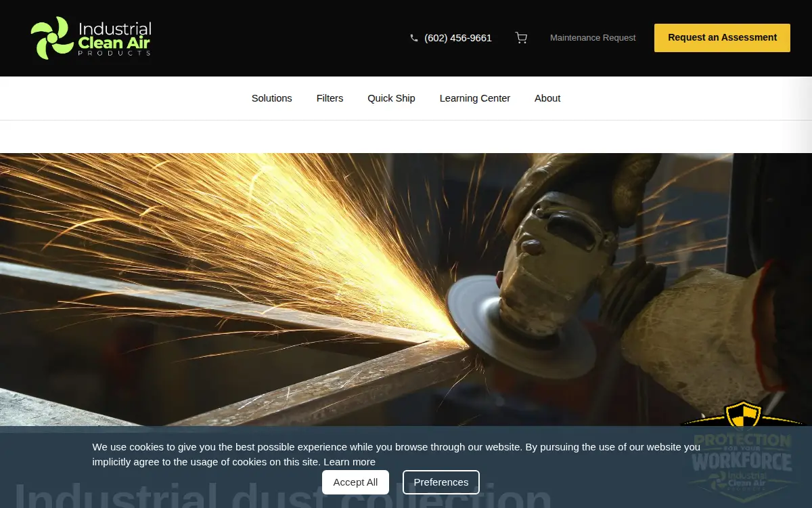Click the phone icon beside the number

pos(414,38)
